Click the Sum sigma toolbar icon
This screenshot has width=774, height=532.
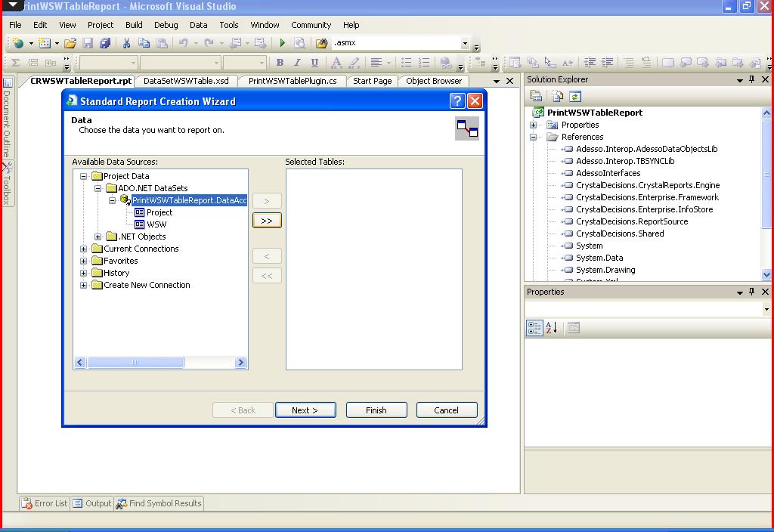point(16,63)
